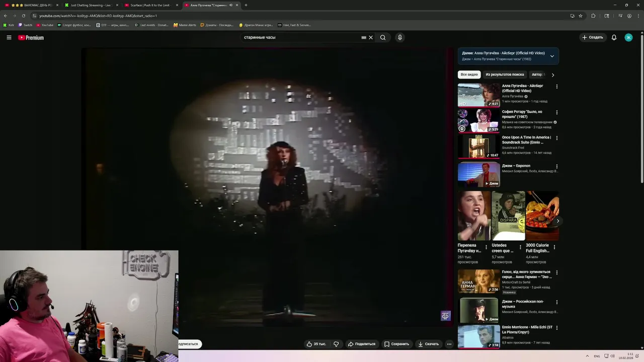
Task: Open options for Перепела Пугачёву short
Action: [x=486, y=247]
